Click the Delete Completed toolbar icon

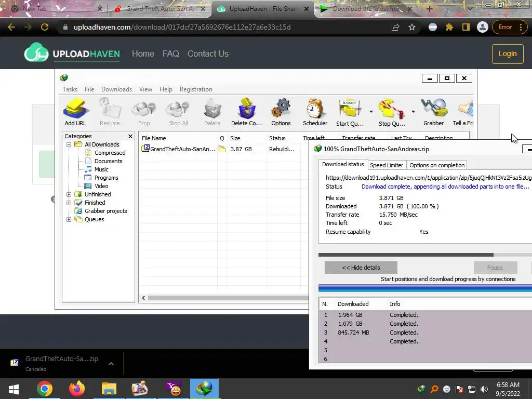coord(247,112)
